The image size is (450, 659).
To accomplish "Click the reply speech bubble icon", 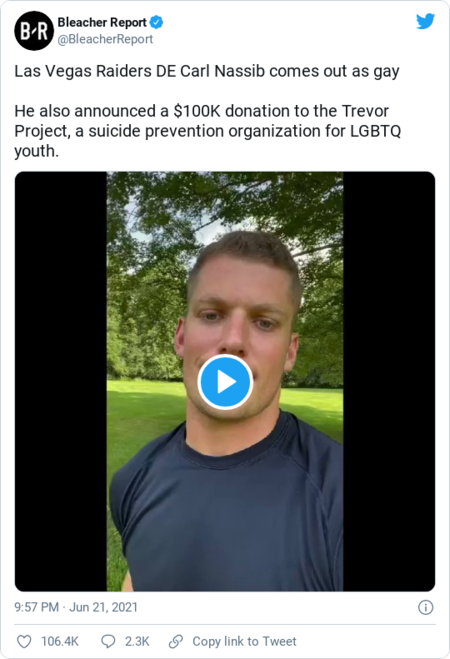I will click(108, 641).
